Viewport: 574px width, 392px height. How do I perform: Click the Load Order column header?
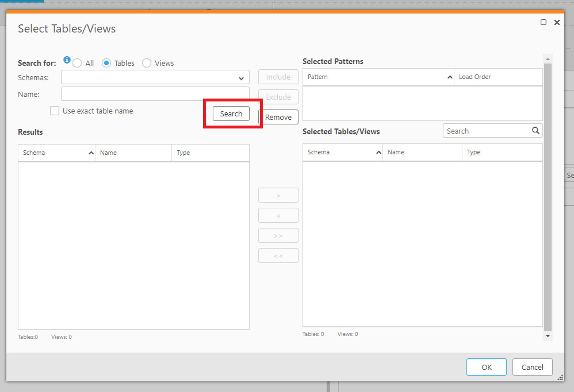coord(474,77)
